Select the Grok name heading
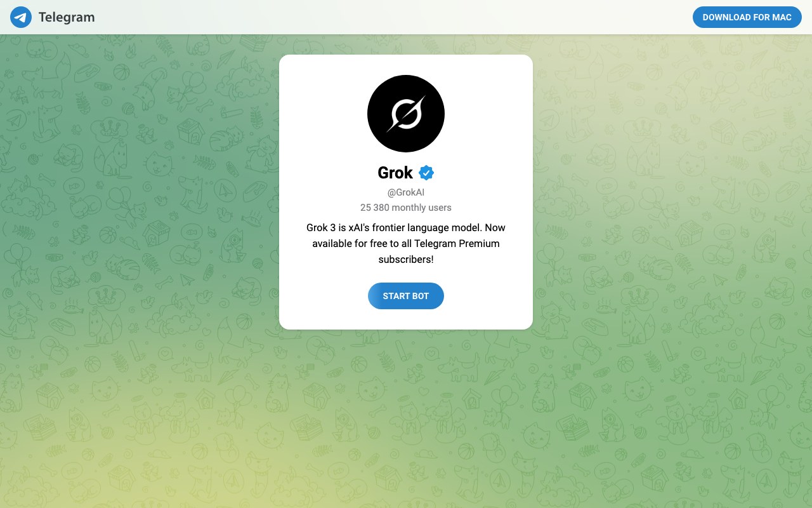 pos(395,173)
